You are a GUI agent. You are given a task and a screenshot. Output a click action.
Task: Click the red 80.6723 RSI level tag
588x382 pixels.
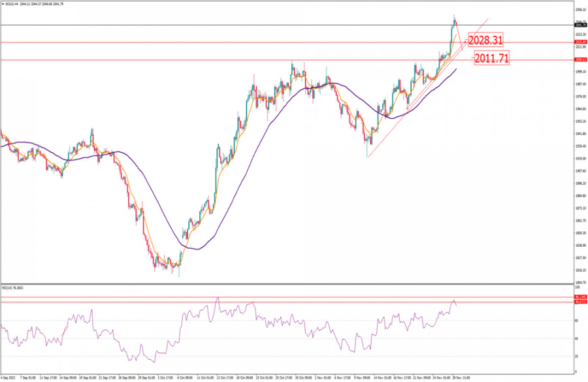pyautogui.click(x=579, y=302)
